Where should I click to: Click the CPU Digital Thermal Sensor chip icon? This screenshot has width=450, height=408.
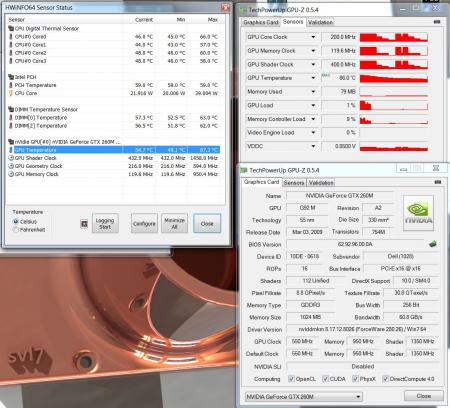(x=11, y=29)
